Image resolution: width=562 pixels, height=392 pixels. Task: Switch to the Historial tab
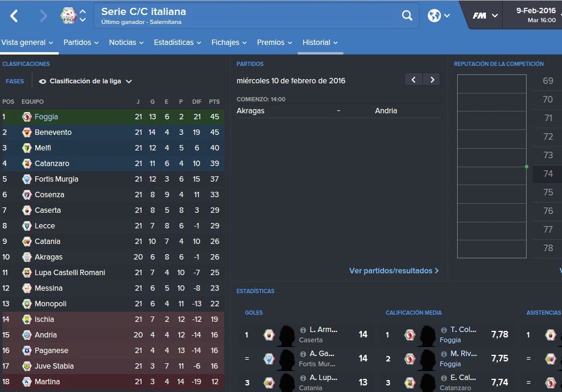click(320, 43)
